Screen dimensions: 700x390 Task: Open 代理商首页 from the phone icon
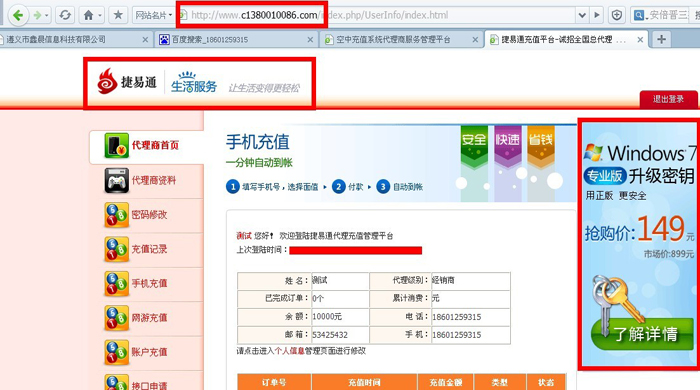coord(117,145)
